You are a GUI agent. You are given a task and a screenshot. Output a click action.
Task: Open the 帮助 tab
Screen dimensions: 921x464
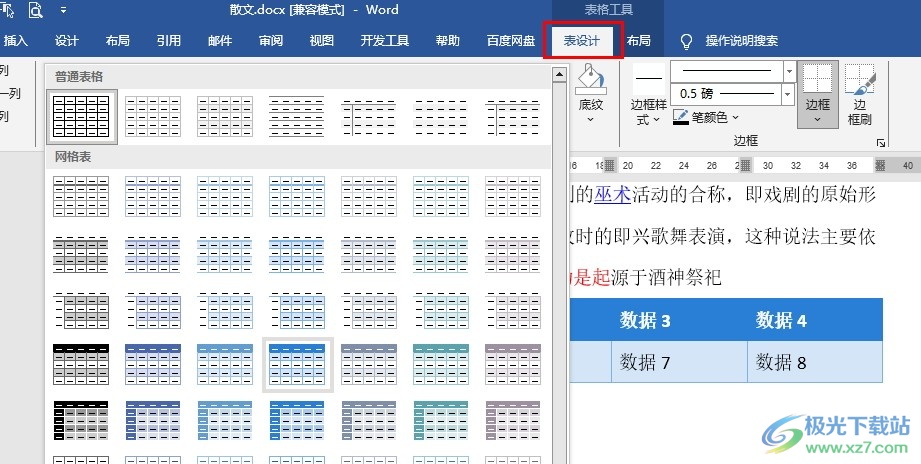tap(448, 41)
